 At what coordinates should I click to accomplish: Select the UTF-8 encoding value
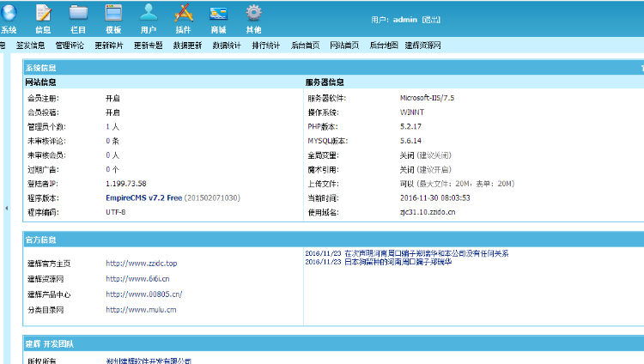coord(115,212)
